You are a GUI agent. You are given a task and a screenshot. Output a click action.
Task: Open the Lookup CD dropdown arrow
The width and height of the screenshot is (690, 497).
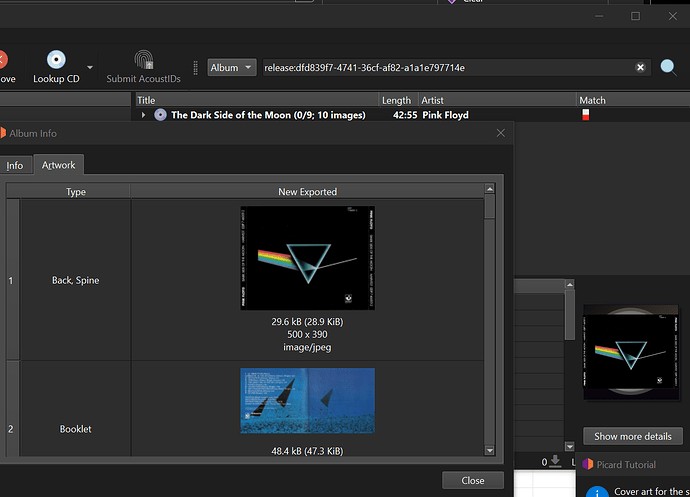90,67
